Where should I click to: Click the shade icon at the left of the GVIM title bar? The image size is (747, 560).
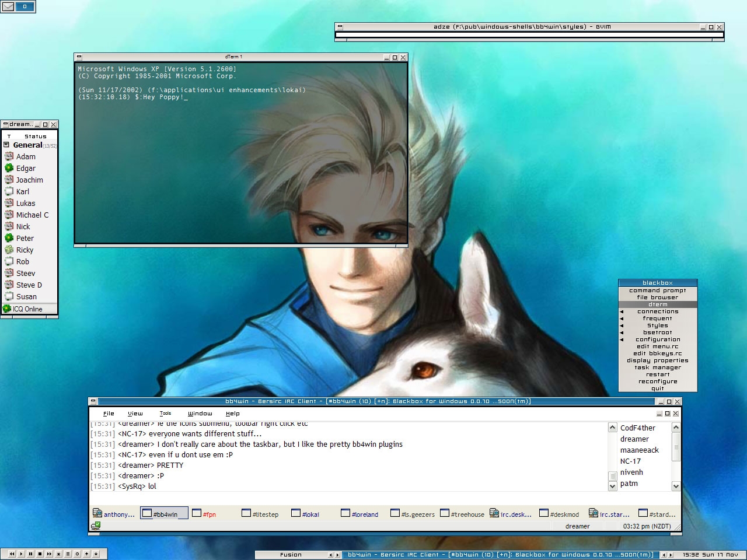(x=340, y=27)
